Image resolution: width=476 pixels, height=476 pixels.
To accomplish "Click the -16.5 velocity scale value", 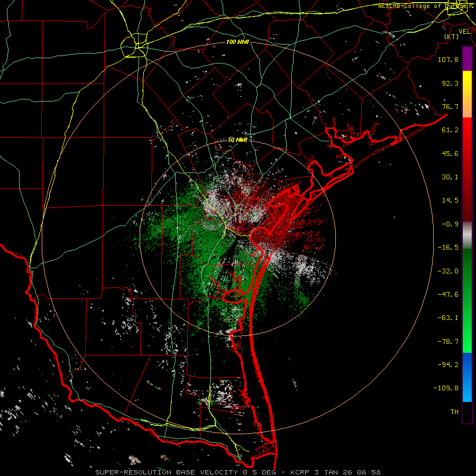I will point(448,248).
